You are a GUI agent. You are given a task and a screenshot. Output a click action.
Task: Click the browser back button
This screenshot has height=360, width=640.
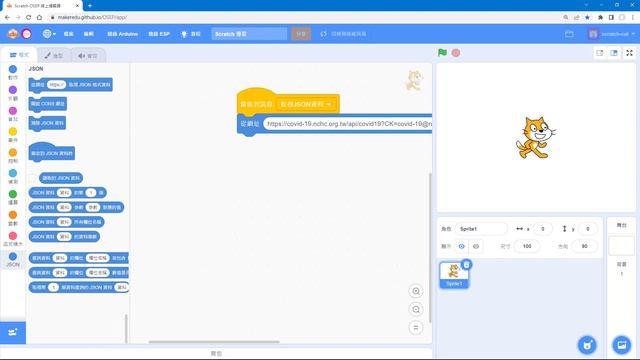tap(7, 17)
